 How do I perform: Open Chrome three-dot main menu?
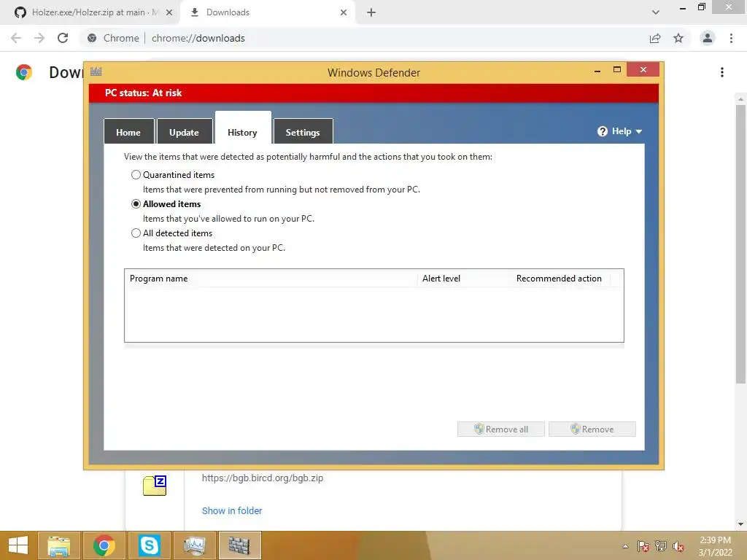(731, 38)
